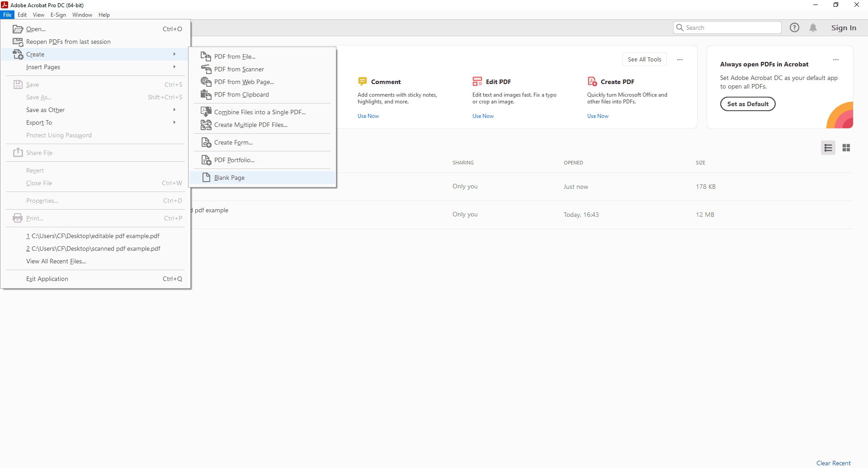Screen dimensions: 868x468
Task: Click the 'Just now' opened cell
Action: pos(576,187)
